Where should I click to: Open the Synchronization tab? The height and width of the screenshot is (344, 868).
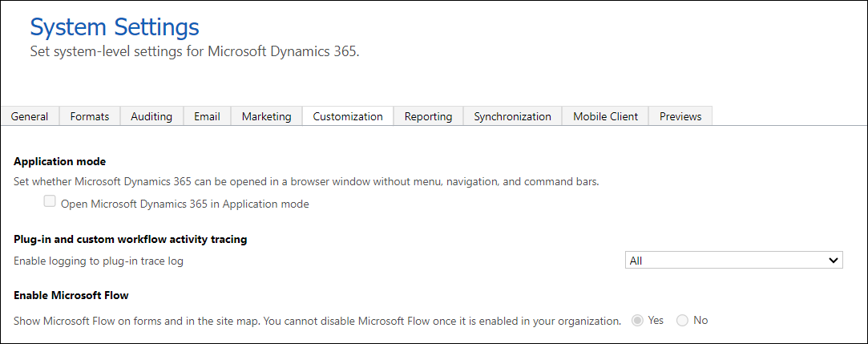pos(513,116)
